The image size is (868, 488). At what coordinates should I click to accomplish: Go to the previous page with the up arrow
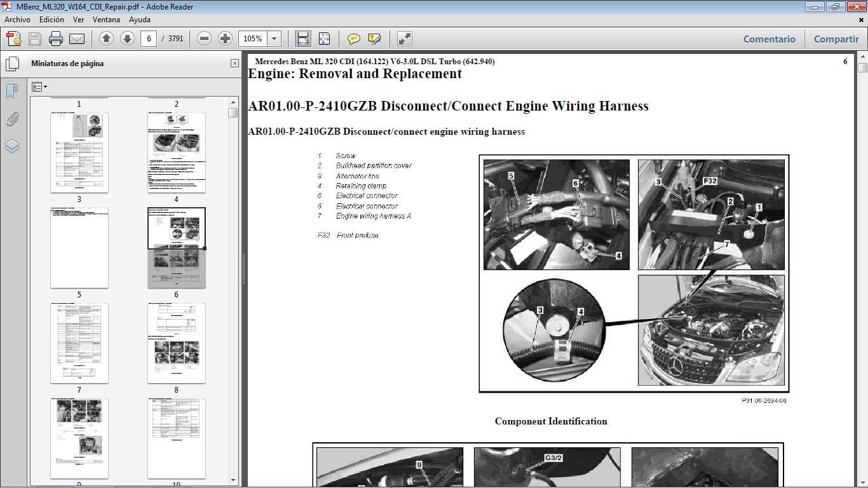click(107, 39)
